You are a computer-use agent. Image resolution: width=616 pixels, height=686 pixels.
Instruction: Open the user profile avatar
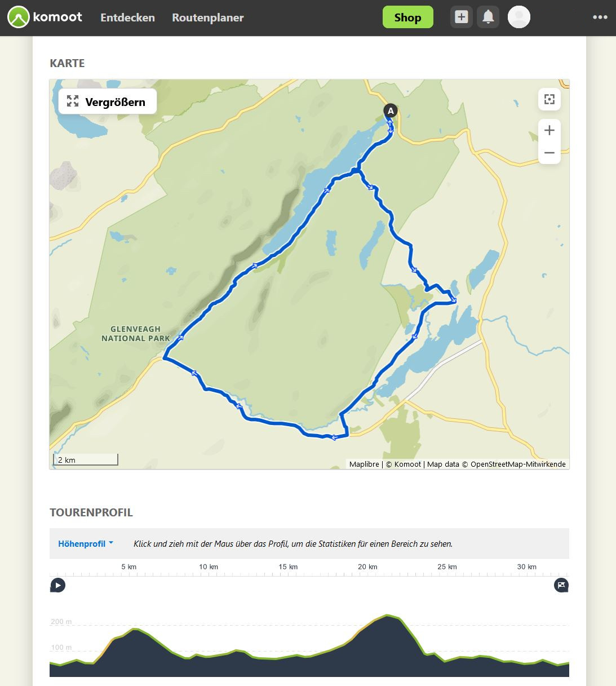coord(518,17)
